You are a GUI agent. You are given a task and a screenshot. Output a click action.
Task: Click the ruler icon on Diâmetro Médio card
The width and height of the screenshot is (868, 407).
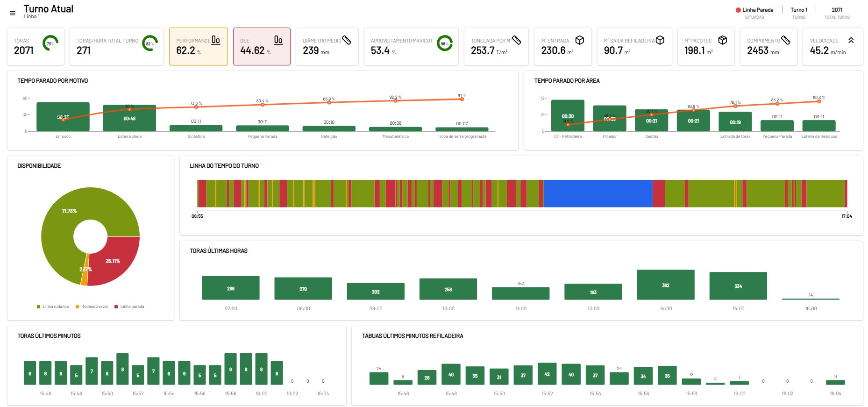tap(347, 40)
